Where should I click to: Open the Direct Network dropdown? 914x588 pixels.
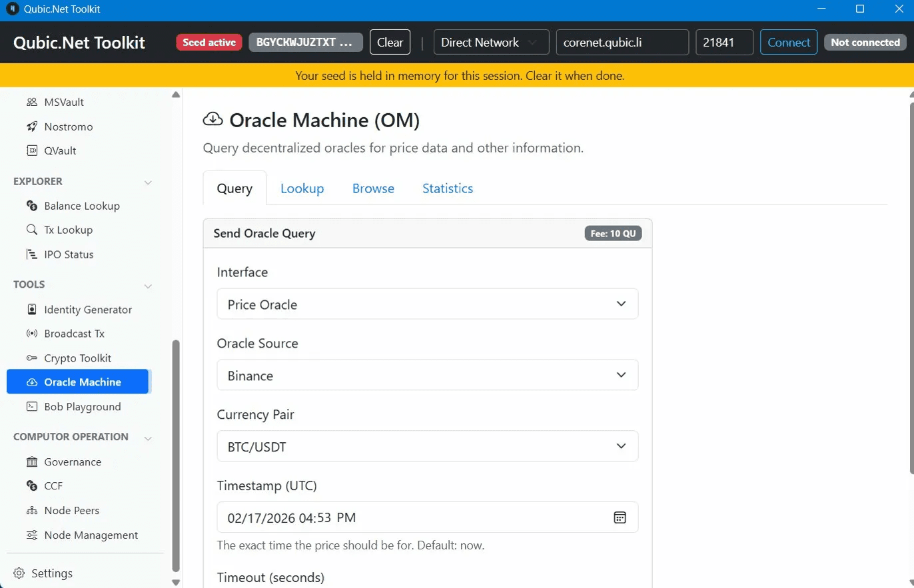click(491, 42)
